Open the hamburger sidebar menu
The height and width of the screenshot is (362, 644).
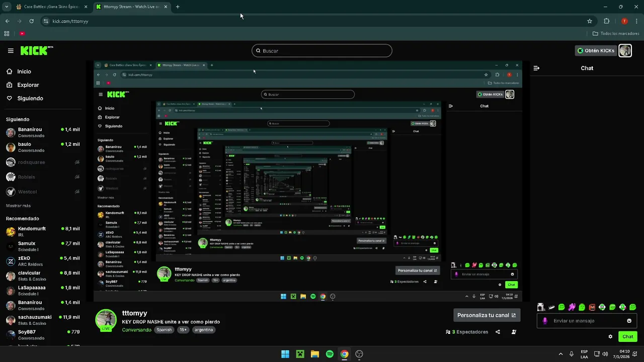point(11,51)
